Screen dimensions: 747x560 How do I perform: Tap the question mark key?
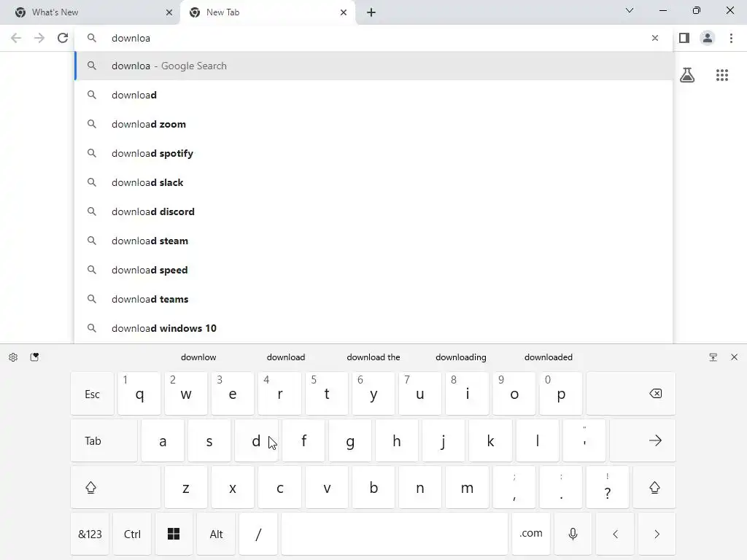pyautogui.click(x=608, y=488)
